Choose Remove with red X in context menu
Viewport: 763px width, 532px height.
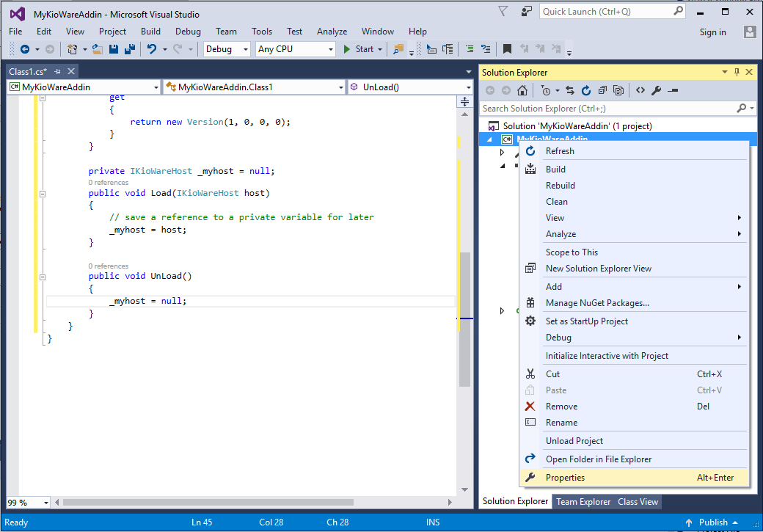(x=634, y=407)
